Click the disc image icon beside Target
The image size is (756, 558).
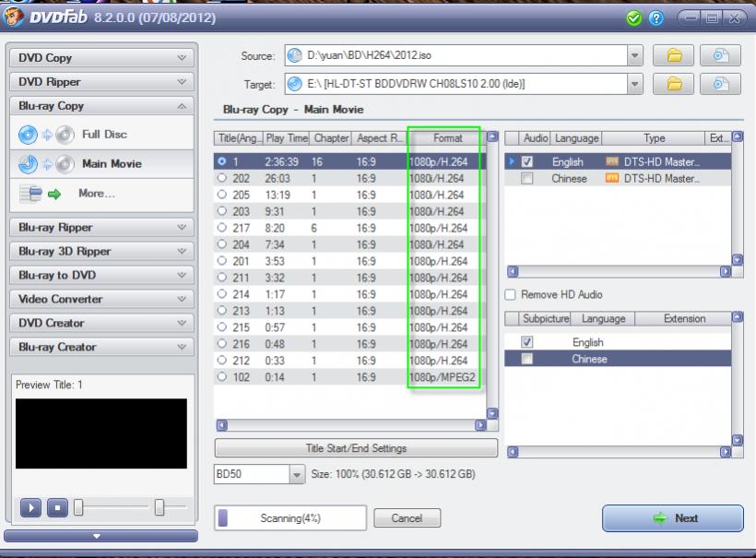tap(720, 84)
